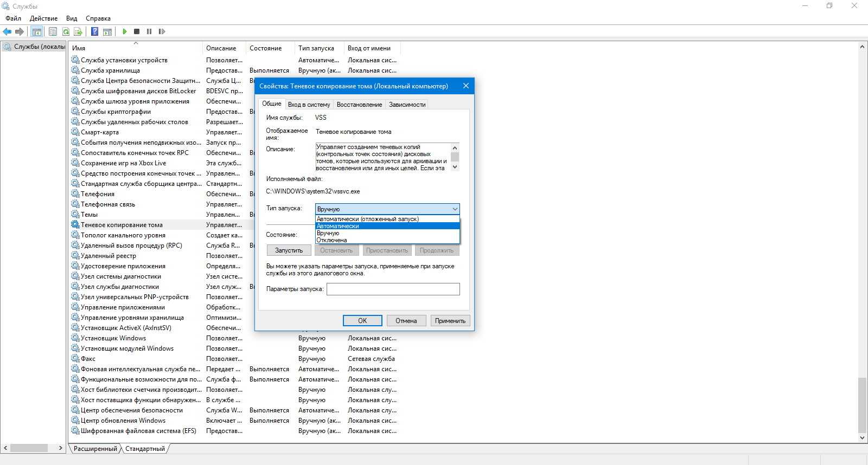Toggle the console tree pane icon
Viewport: 868px width, 465px height.
pos(36,31)
